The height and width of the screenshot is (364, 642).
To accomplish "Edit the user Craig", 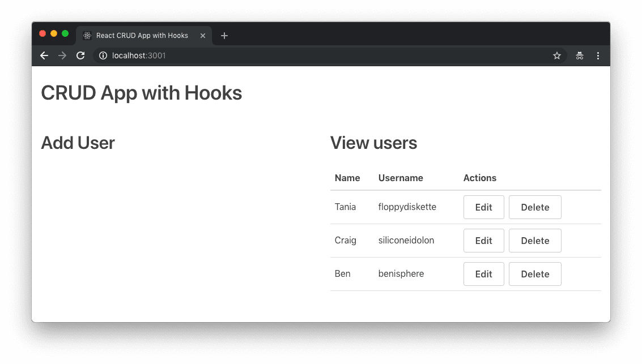I will pyautogui.click(x=483, y=241).
